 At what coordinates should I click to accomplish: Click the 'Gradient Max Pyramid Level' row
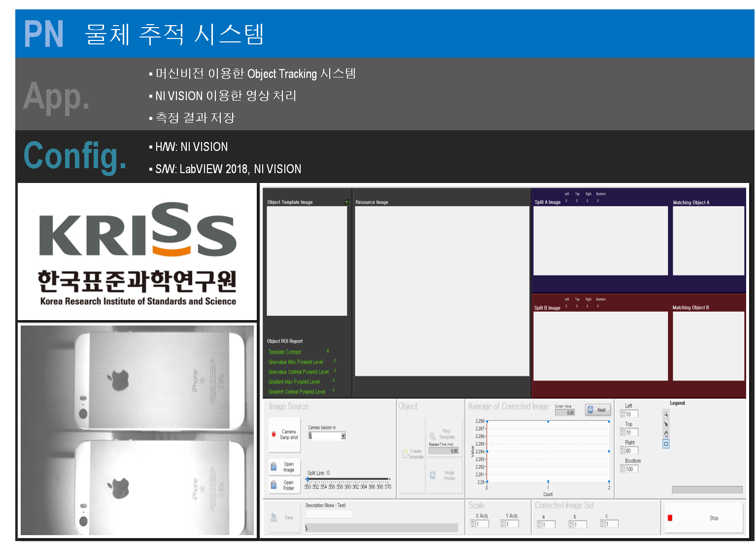click(302, 381)
